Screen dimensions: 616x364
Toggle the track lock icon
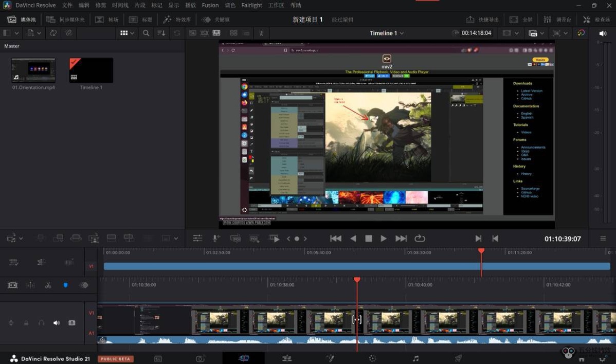tap(26, 323)
